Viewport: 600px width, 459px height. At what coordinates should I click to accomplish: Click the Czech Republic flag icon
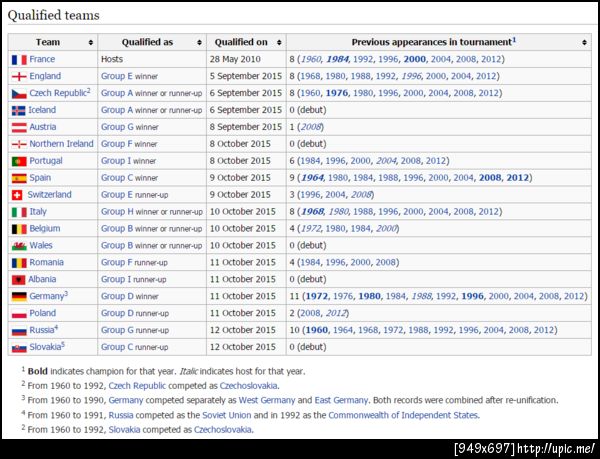coord(19,94)
